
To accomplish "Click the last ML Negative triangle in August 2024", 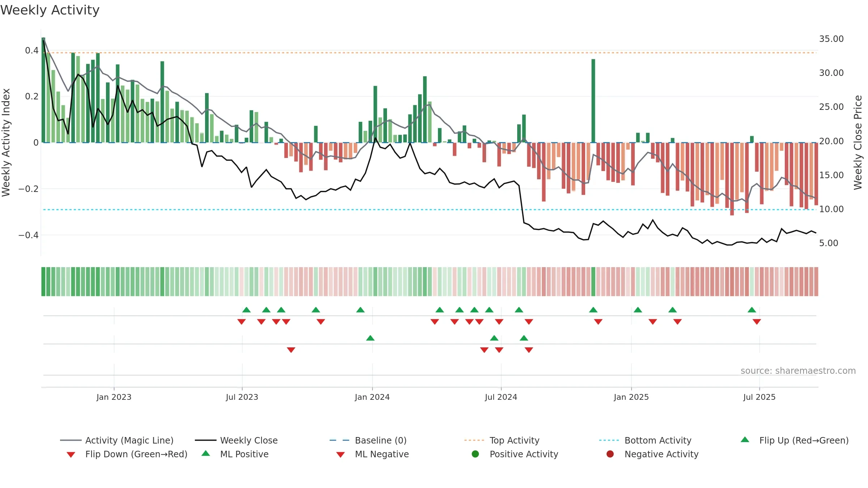I will tap(529, 350).
